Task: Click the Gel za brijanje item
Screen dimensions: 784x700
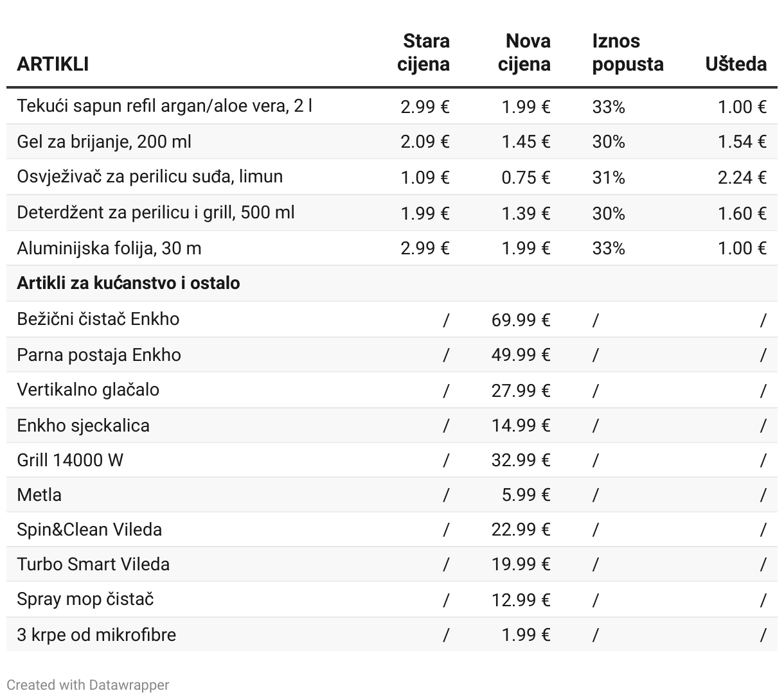Action: click(104, 141)
